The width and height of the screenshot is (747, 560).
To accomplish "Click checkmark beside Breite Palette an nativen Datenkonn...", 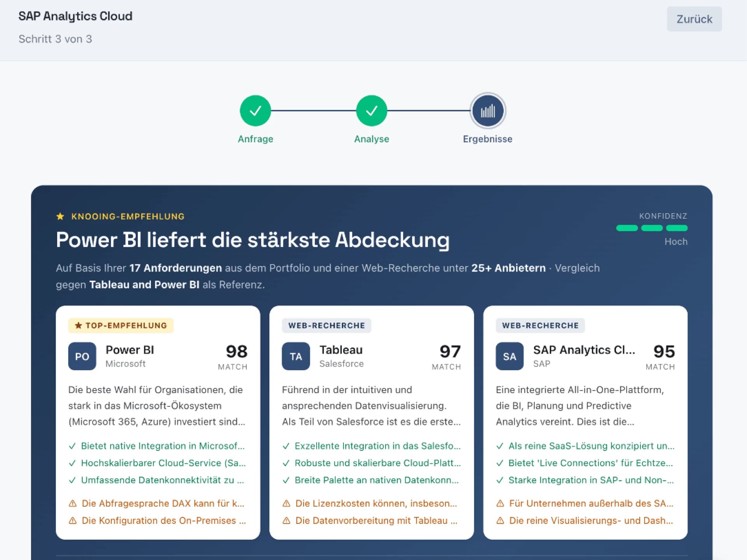I will coord(286,480).
